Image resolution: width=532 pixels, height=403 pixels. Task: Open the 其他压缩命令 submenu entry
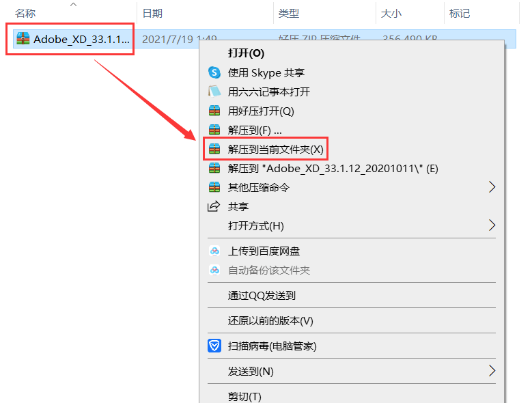259,187
